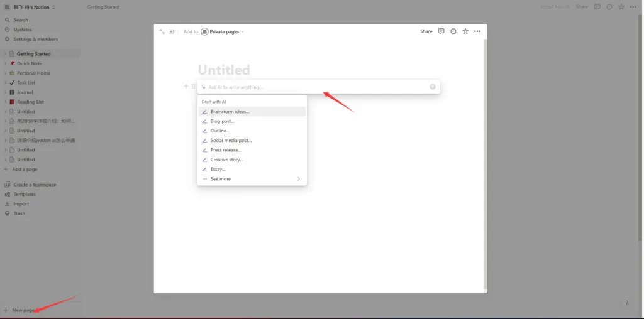Click the Getting Started breadcrumb in the top bar
The height and width of the screenshot is (319, 644).
click(x=103, y=7)
